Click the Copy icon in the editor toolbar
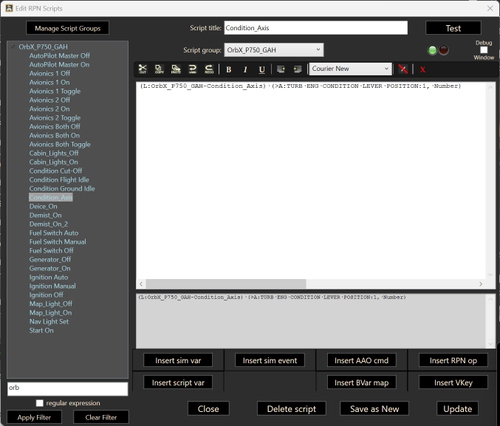This screenshot has height=426, width=500. (x=159, y=69)
